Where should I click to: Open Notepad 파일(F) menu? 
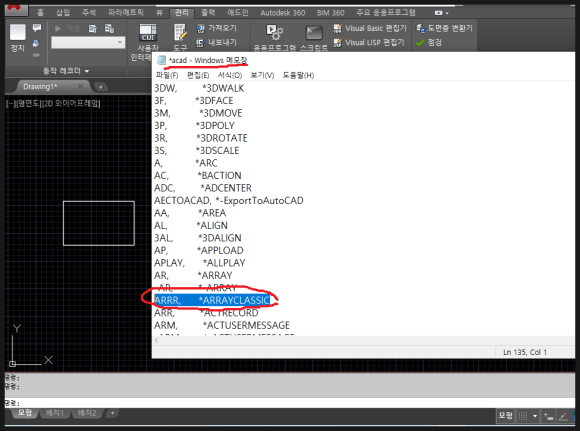click(167, 75)
